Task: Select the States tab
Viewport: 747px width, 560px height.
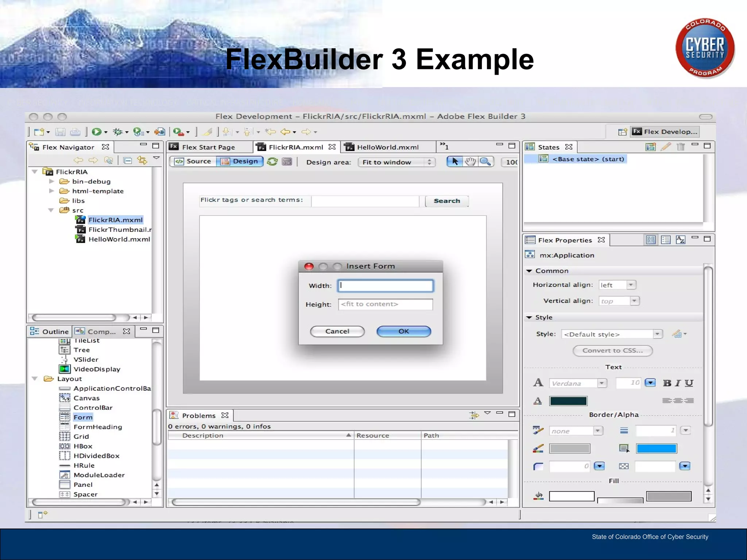Action: click(549, 147)
